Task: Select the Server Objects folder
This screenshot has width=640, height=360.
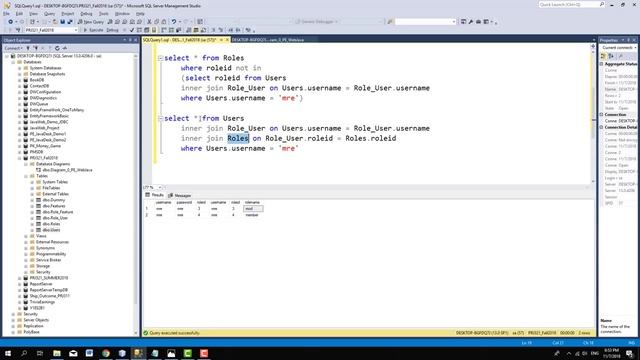Action: point(36,320)
